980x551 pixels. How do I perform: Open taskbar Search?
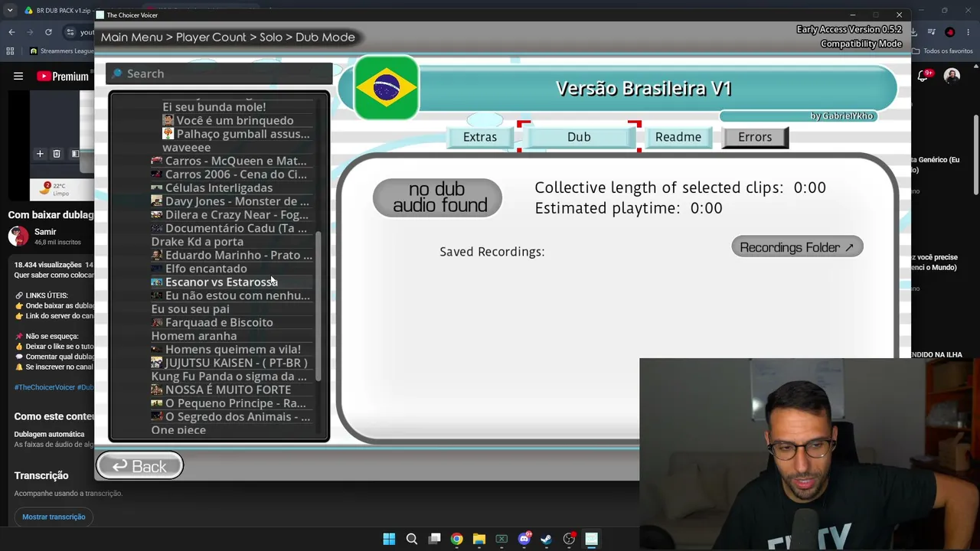pos(411,540)
